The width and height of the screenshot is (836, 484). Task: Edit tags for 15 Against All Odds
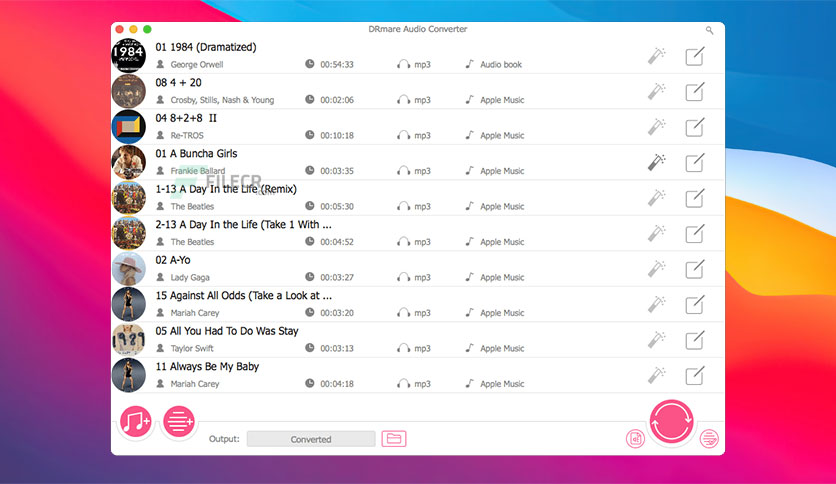point(695,304)
